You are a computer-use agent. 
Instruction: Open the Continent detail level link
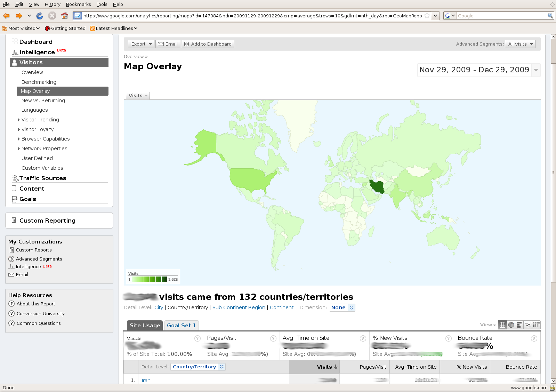click(282, 307)
